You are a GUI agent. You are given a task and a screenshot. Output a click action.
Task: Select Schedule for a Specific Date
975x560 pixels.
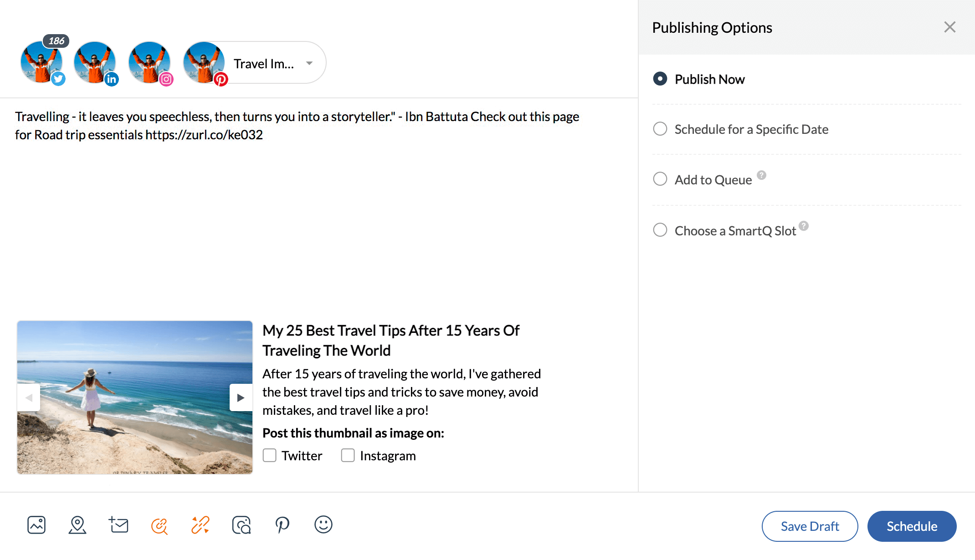pos(660,129)
